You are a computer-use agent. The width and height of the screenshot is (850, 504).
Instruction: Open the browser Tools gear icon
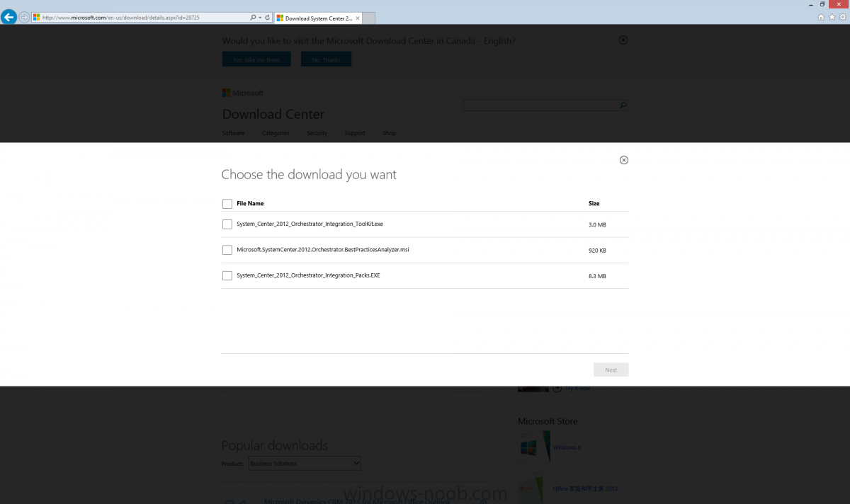[842, 18]
